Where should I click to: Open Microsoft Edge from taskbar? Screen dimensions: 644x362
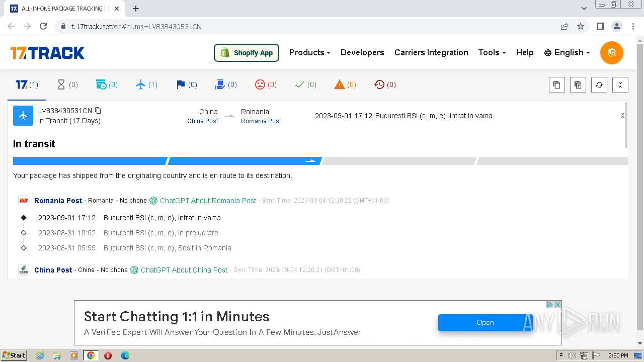pos(125,355)
